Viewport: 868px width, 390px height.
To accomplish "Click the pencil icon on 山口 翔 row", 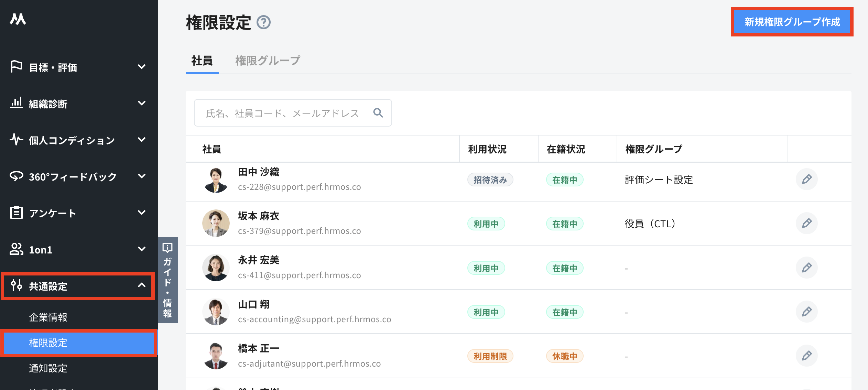I will pyautogui.click(x=806, y=312).
